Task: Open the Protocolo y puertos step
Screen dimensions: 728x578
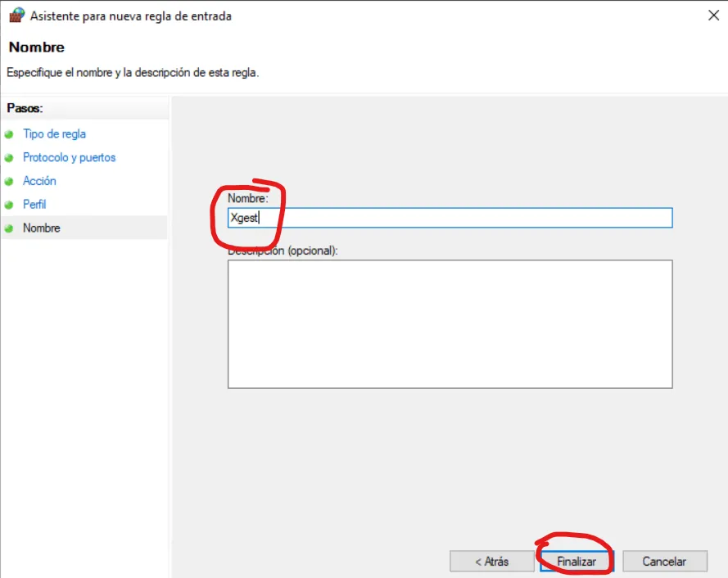Action: (x=69, y=157)
